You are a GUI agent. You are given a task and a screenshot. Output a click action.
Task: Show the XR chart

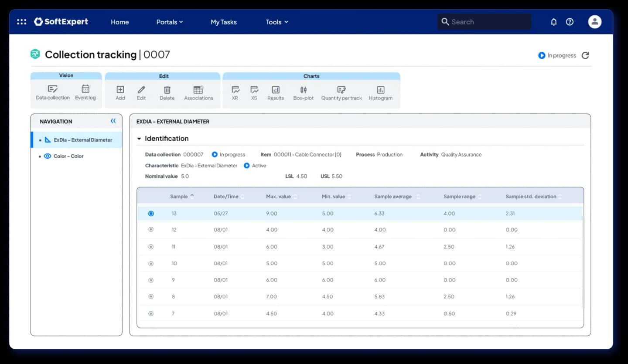tap(235, 90)
